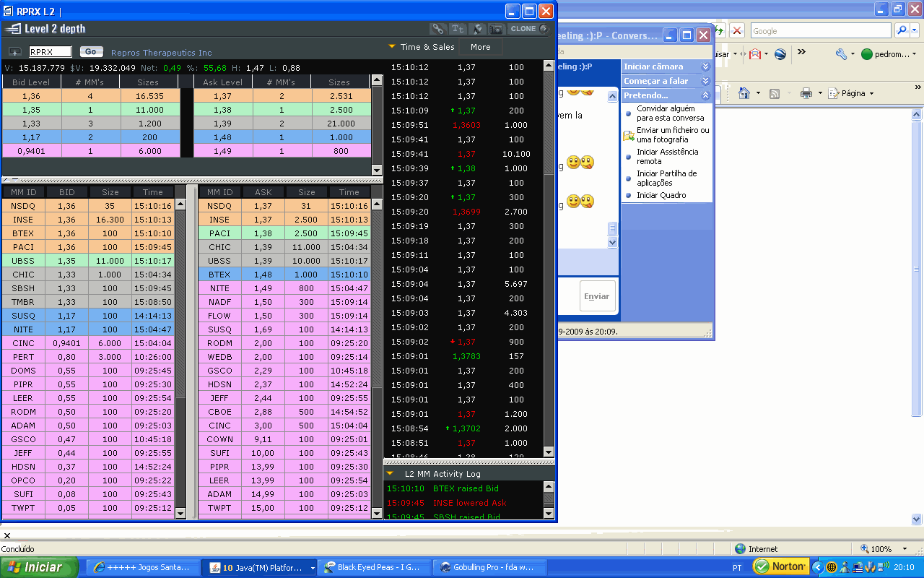The width and height of the screenshot is (924, 578).
Task: Click the magnifier search icon in browser
Action: [x=902, y=31]
